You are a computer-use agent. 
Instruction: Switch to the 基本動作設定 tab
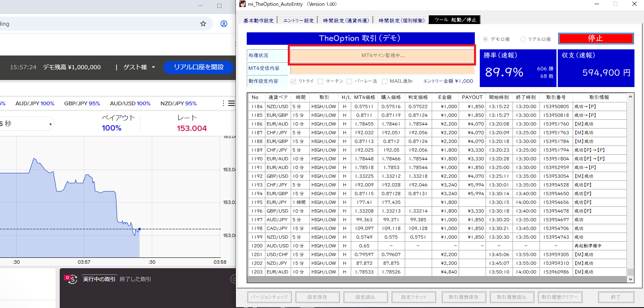tap(258, 20)
